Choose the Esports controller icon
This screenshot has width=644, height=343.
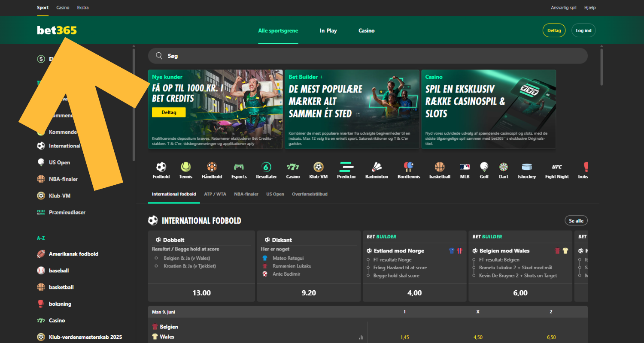[x=239, y=170]
